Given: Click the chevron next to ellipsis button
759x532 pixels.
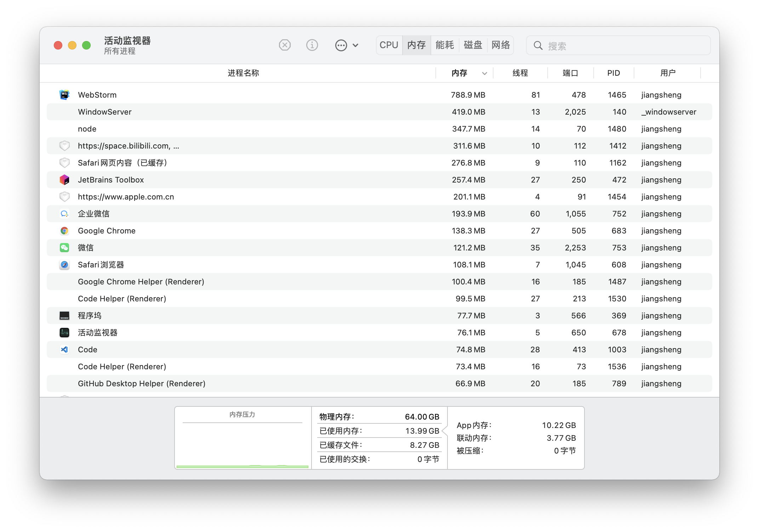Looking at the screenshot, I should 356,45.
